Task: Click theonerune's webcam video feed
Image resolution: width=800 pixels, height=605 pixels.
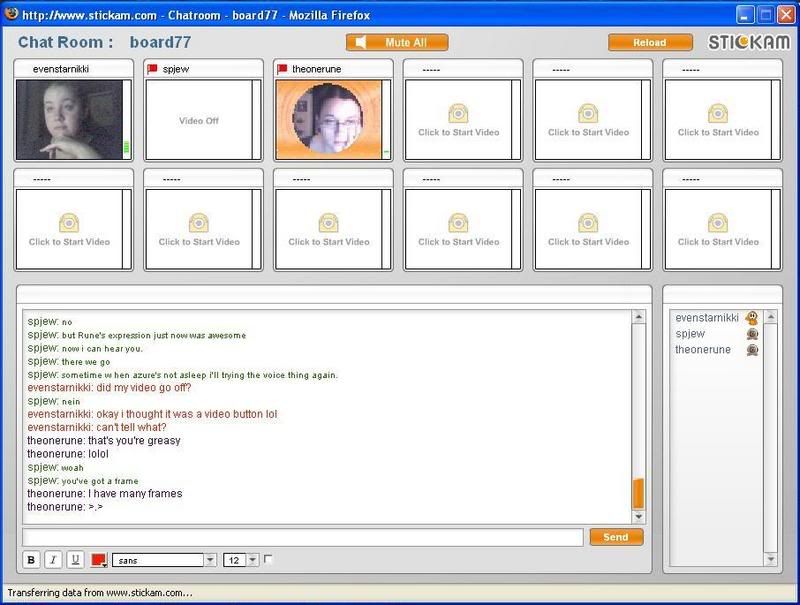Action: (x=329, y=119)
